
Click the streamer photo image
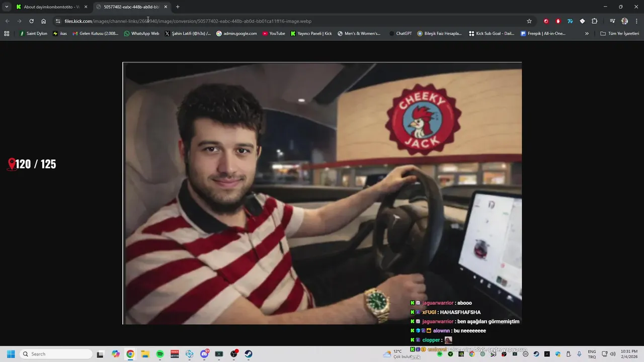tap(322, 193)
